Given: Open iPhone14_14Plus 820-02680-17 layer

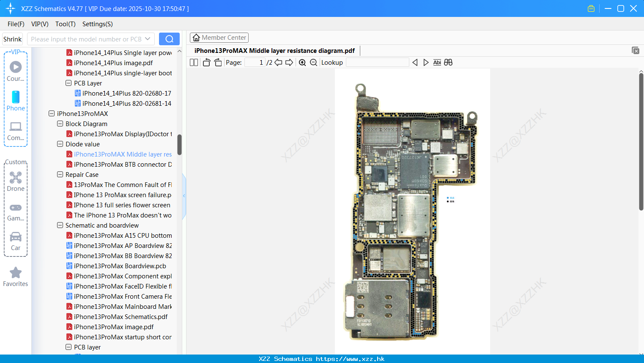Looking at the screenshot, I should point(127,93).
